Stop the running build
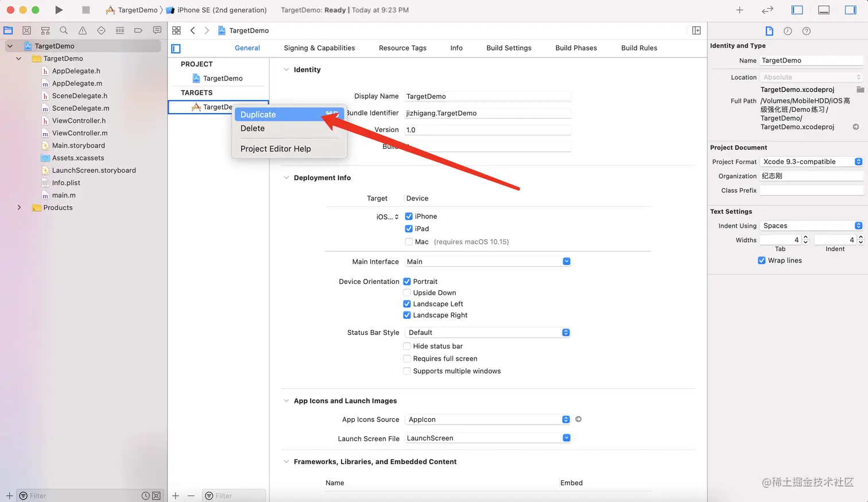 tap(86, 10)
